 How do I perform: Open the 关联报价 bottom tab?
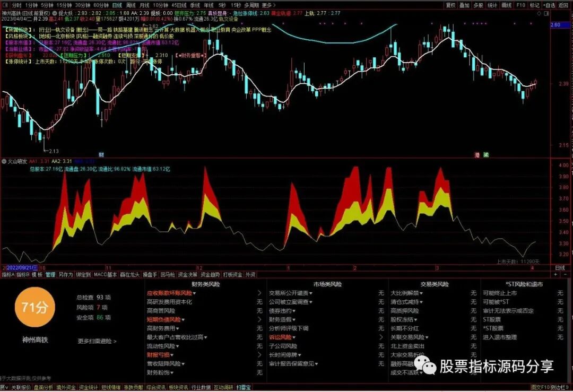click(21, 387)
